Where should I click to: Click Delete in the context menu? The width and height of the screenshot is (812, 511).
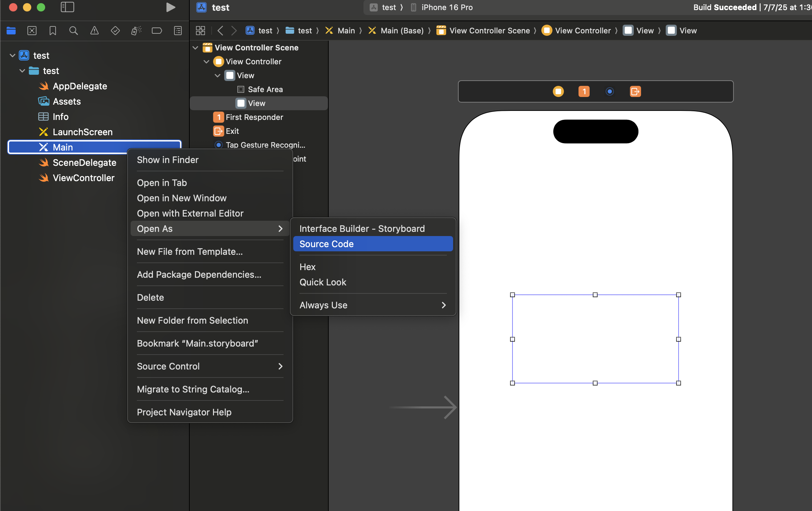150,298
